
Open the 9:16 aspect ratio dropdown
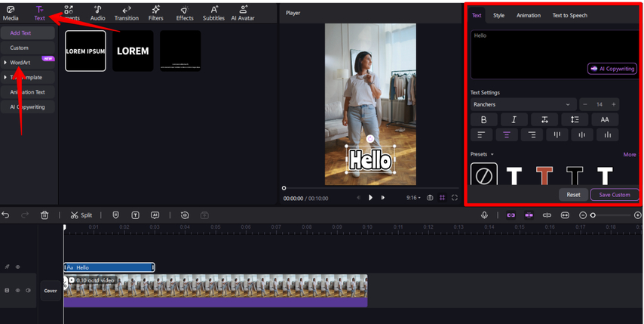coord(412,198)
